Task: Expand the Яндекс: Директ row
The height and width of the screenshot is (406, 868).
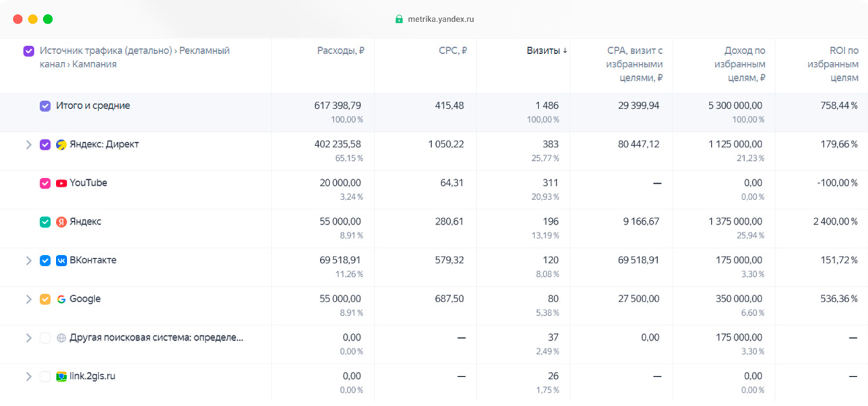Action: [x=28, y=145]
